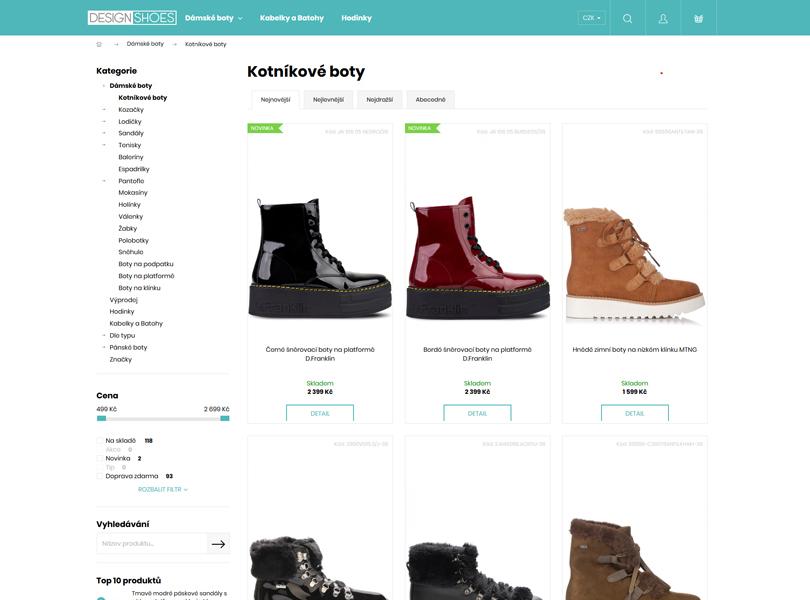The image size is (810, 600).
Task: Open Kabelky a Batohy sidebar category
Action: [136, 324]
